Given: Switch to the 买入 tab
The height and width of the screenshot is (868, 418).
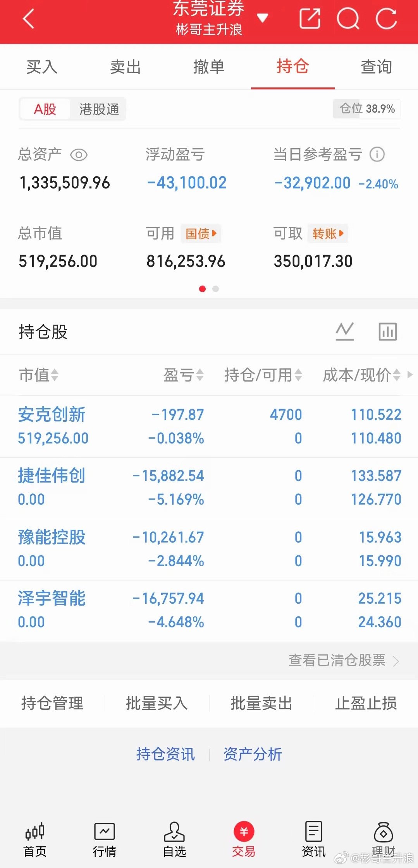Looking at the screenshot, I should point(42,67).
